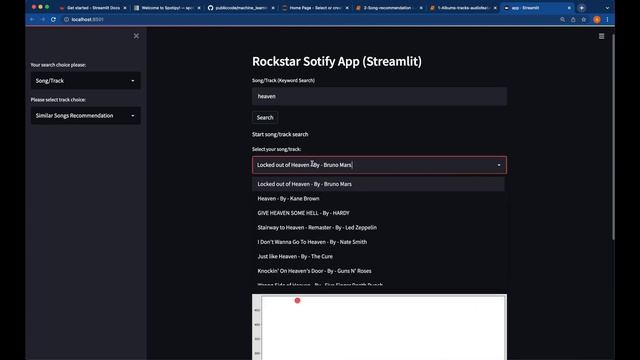Open the 'Your search choice' Song/Track dropdown
This screenshot has width=640, height=360.
[86, 81]
